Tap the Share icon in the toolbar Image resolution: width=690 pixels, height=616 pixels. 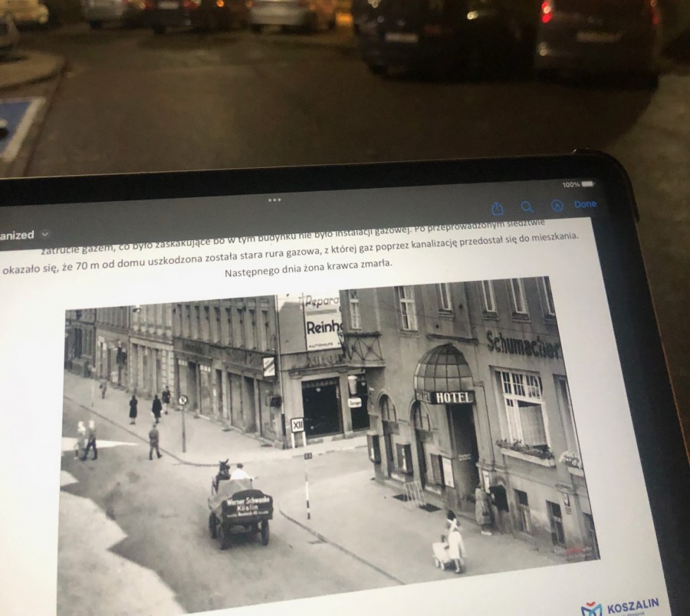point(498,208)
